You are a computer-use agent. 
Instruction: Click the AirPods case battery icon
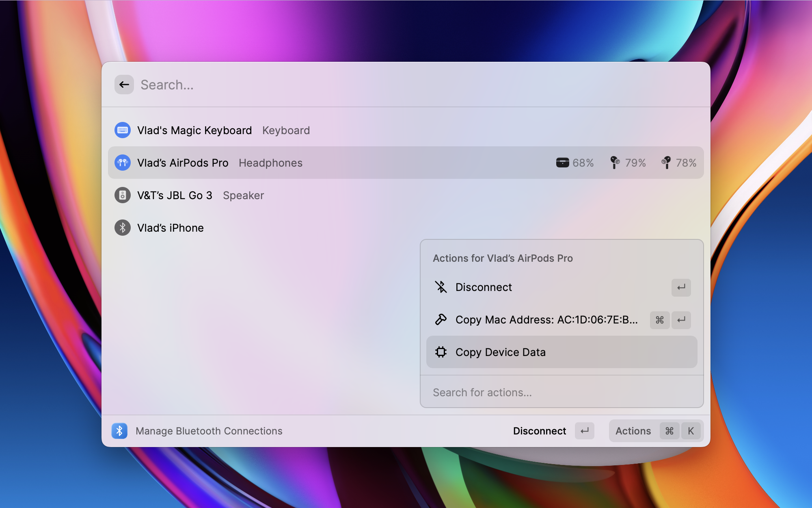point(562,163)
